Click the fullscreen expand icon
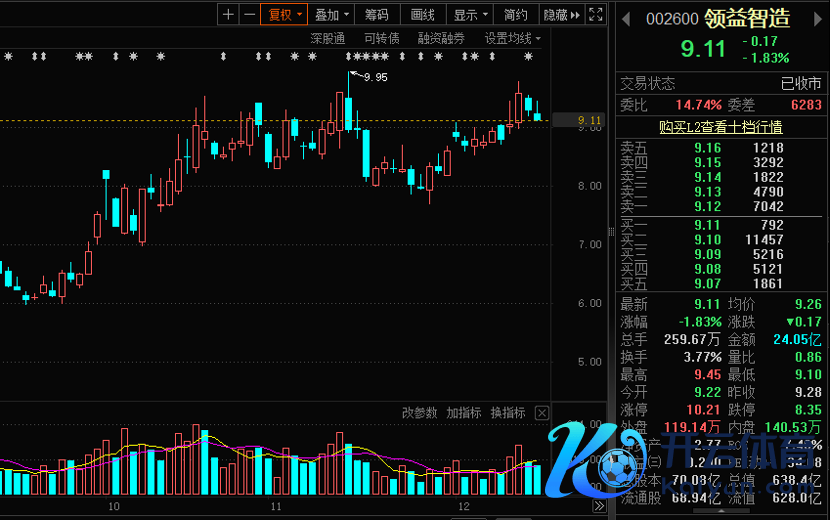This screenshot has width=830, height=520. point(596,14)
